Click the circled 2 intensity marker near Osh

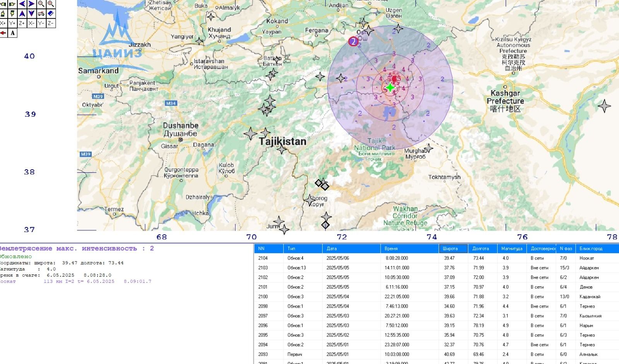[353, 41]
